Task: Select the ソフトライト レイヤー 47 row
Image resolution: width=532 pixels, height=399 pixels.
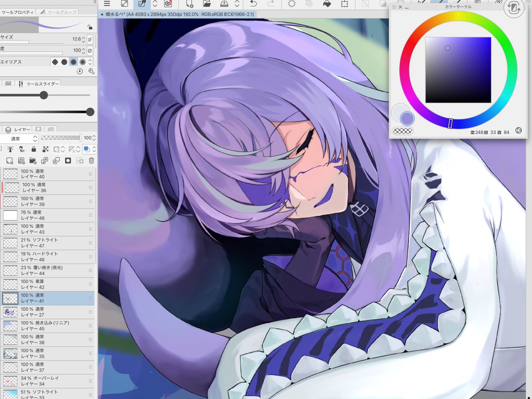Action: click(48, 243)
